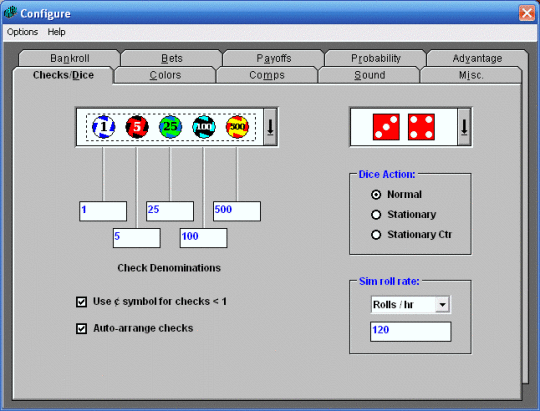Viewport: 540px width, 411px height.
Task: Click the sim roll rate field 120
Action: (x=411, y=332)
